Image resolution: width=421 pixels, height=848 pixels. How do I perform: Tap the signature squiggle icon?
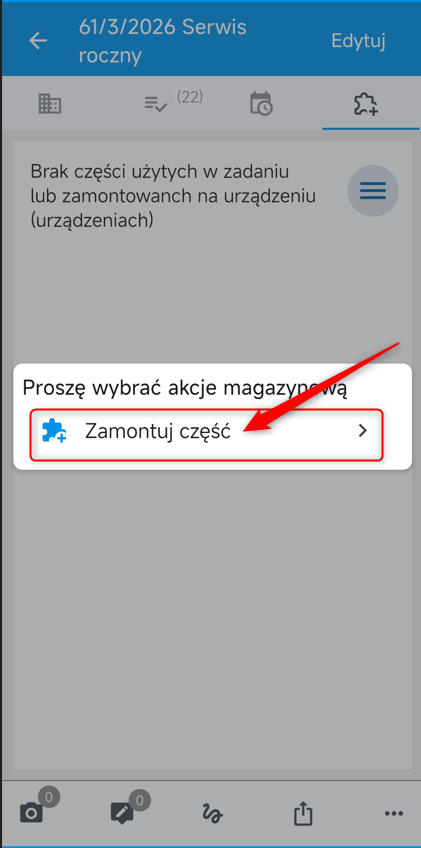click(x=213, y=813)
